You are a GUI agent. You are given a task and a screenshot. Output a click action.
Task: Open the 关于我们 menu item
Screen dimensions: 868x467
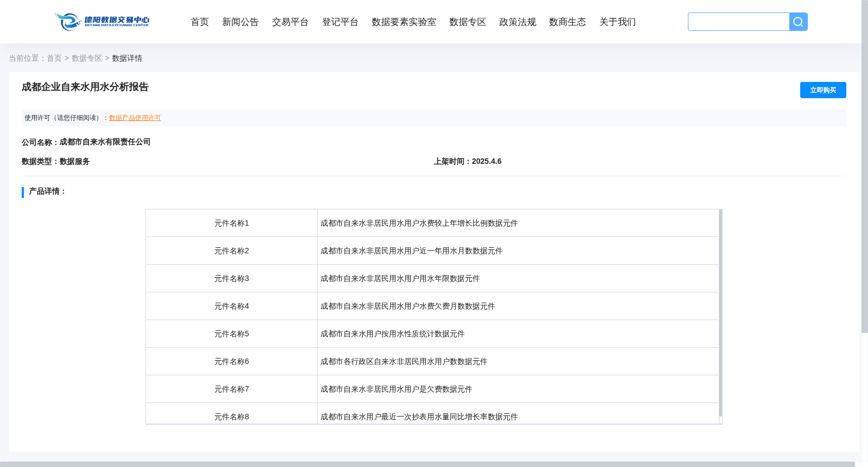[x=617, y=22]
